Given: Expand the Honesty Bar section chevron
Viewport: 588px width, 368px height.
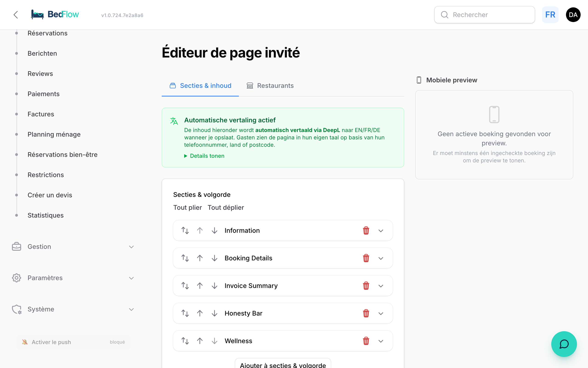Looking at the screenshot, I should (x=381, y=313).
